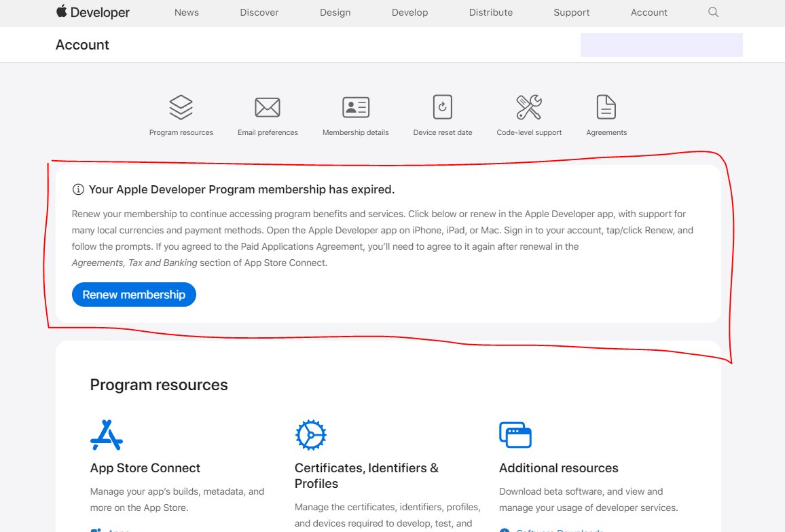The width and height of the screenshot is (785, 532).
Task: Click the Program resources stacked layers icon
Action: click(181, 107)
